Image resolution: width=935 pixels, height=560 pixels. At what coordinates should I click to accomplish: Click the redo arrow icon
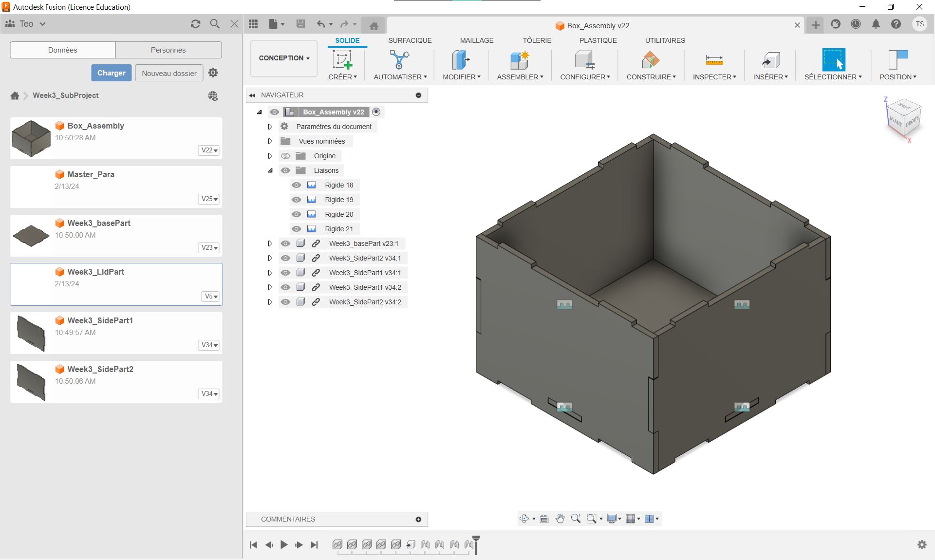pyautogui.click(x=344, y=24)
